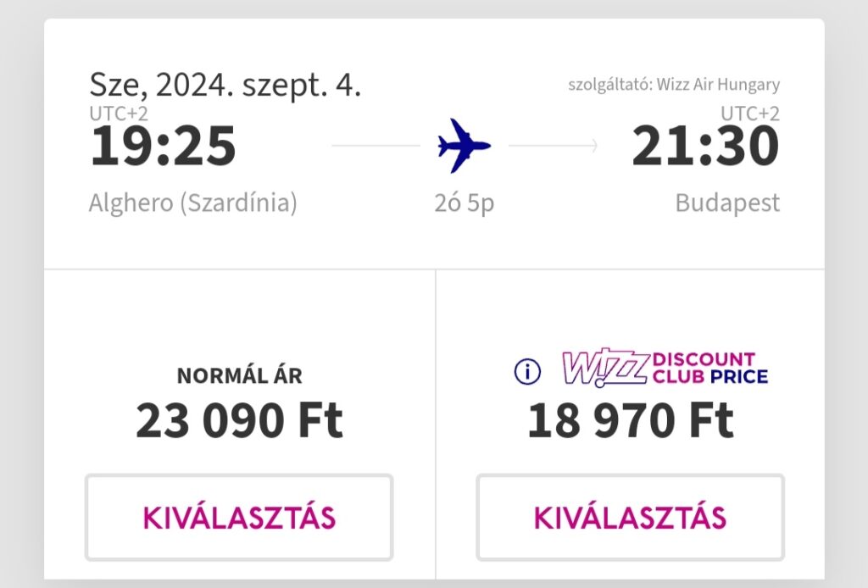Viewport: 868px width, 588px height.
Task: Click the departure UTC+2 timezone label
Action: [x=119, y=114]
